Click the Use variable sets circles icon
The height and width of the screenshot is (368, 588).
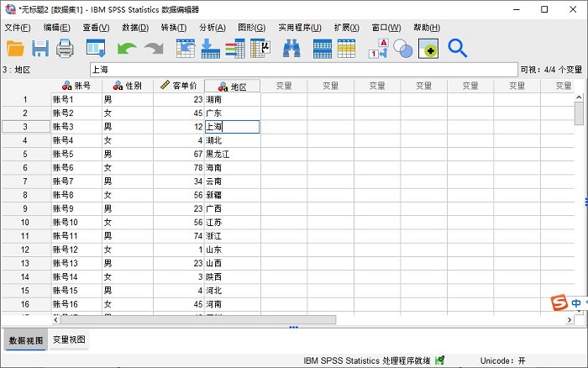(x=403, y=49)
